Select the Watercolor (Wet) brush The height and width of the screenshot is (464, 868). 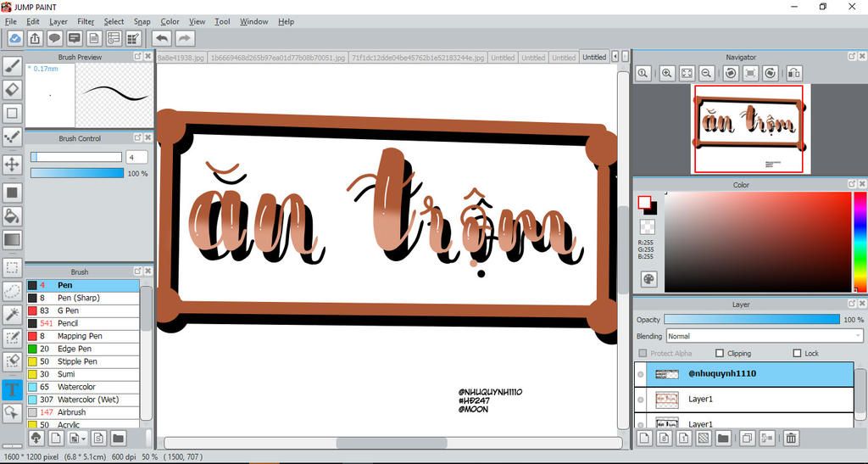[x=82, y=400]
